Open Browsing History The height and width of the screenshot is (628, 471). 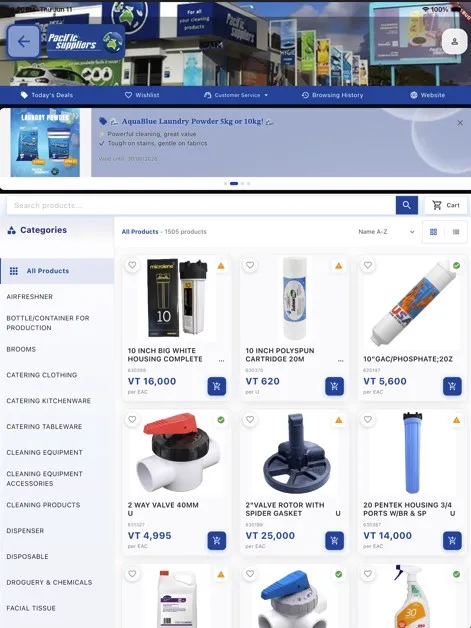tap(332, 95)
